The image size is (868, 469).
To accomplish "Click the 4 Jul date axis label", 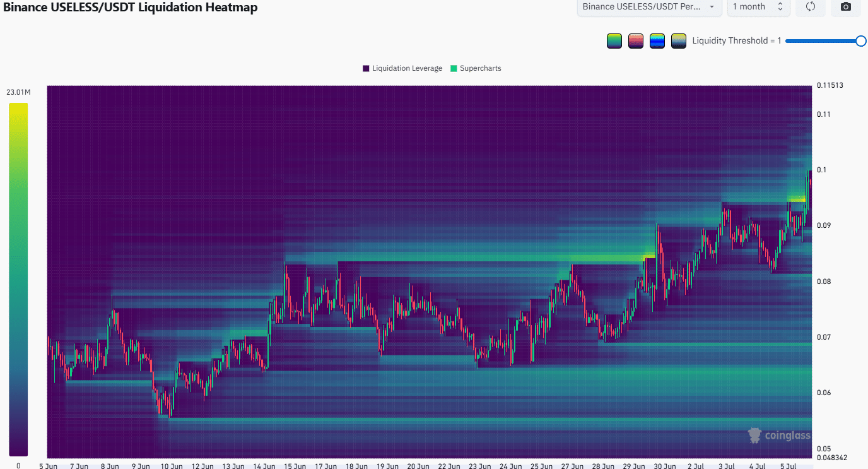I will coord(758,466).
